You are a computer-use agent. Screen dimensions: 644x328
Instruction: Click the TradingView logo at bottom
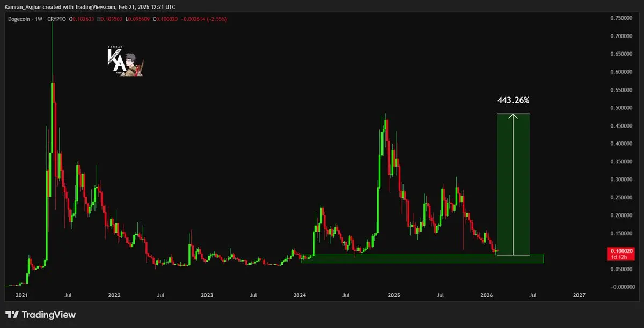coord(41,315)
